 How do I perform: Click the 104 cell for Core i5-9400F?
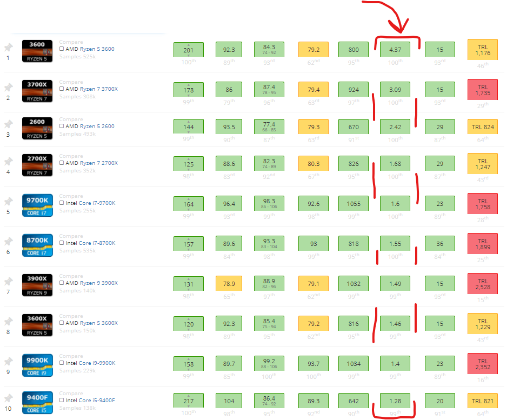click(229, 401)
